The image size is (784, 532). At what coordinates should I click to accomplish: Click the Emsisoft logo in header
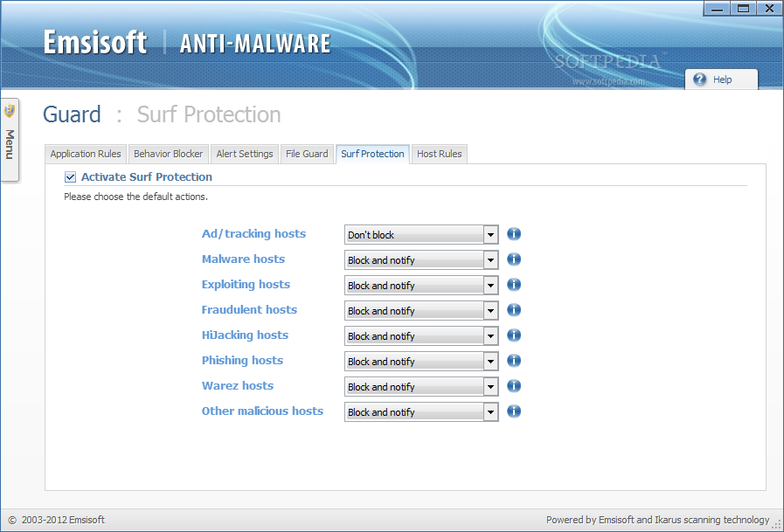pos(95,42)
